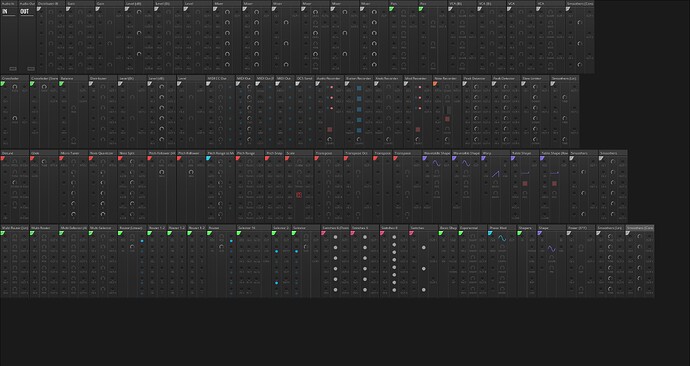
Task: Click the red record square in Midi Recorder
Action: click(418, 130)
